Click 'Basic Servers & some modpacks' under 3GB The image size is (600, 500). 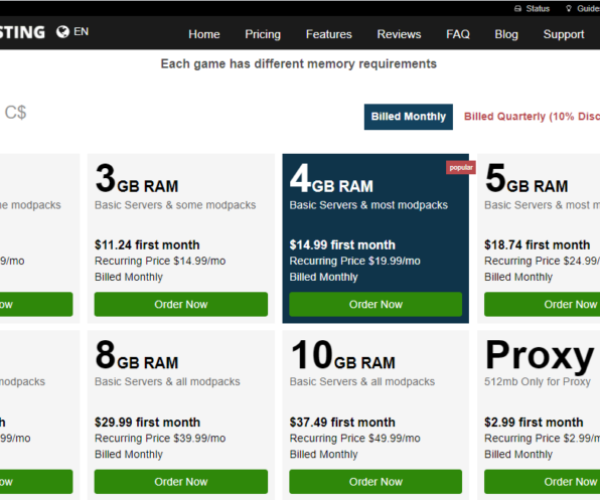coord(175,205)
